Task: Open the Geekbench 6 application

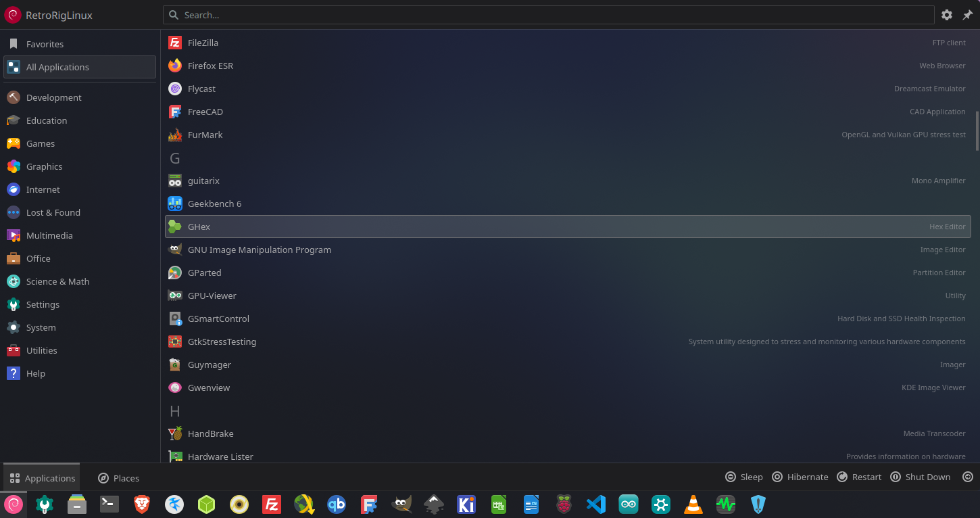Action: click(214, 204)
